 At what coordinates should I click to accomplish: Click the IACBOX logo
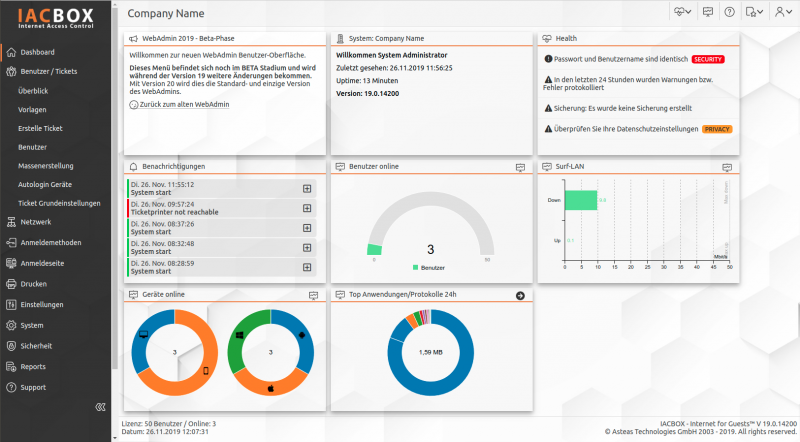click(x=56, y=18)
